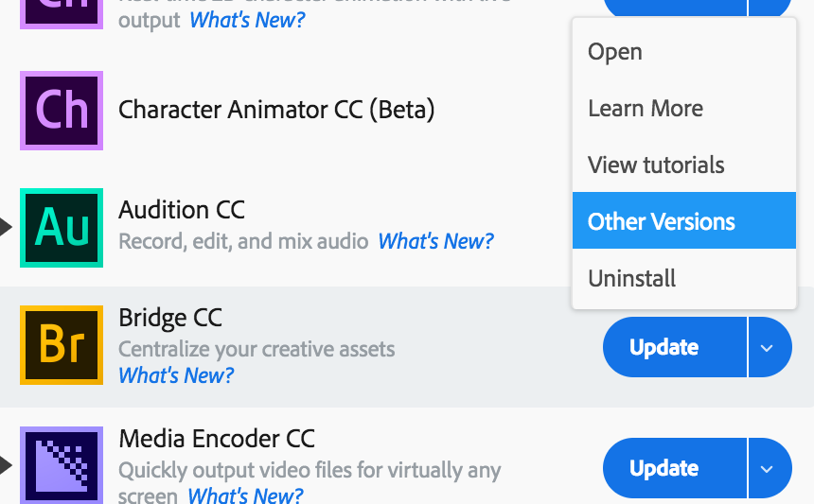This screenshot has width=814, height=504.
Task: Choose Other Versions in the menu
Action: (x=662, y=222)
